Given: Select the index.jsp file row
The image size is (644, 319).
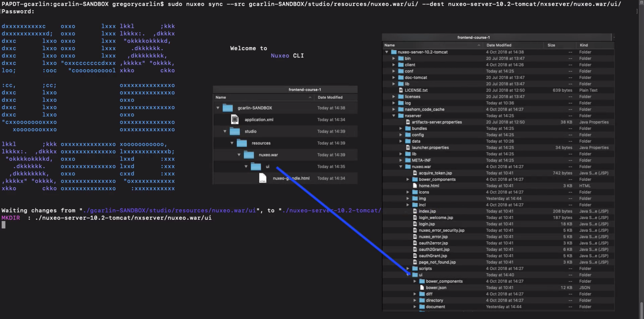Looking at the screenshot, I should tap(498, 211).
